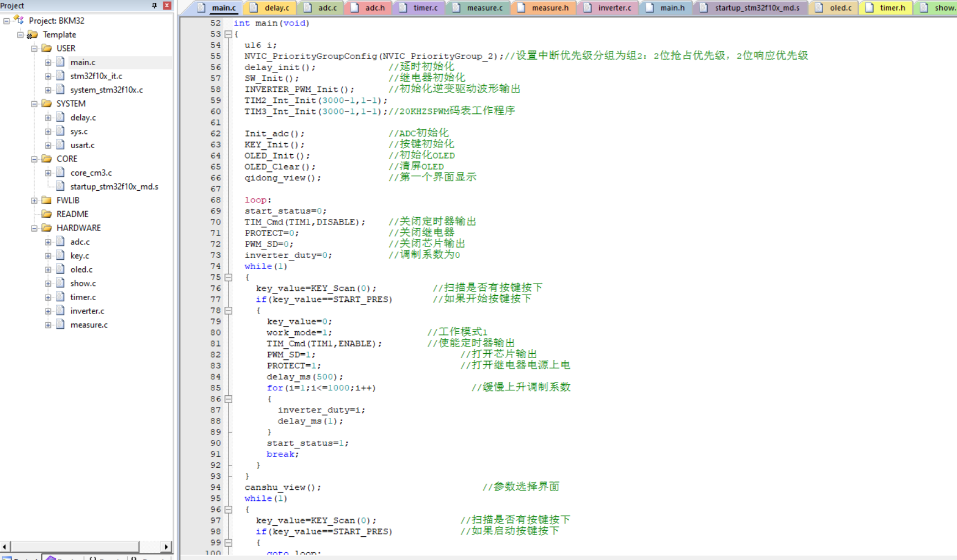Click the HARDWARE group folder icon

tap(47, 228)
